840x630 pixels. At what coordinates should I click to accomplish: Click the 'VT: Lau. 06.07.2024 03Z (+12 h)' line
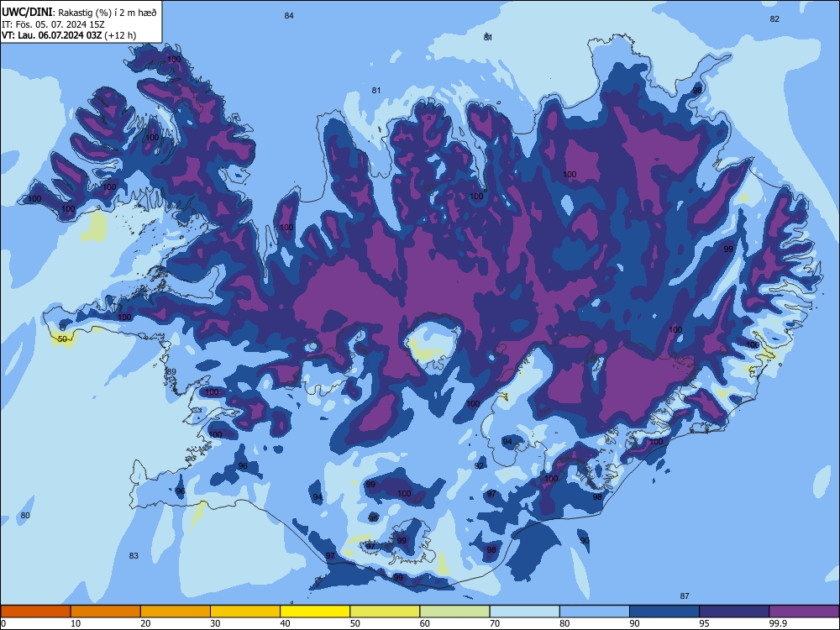coord(69,35)
